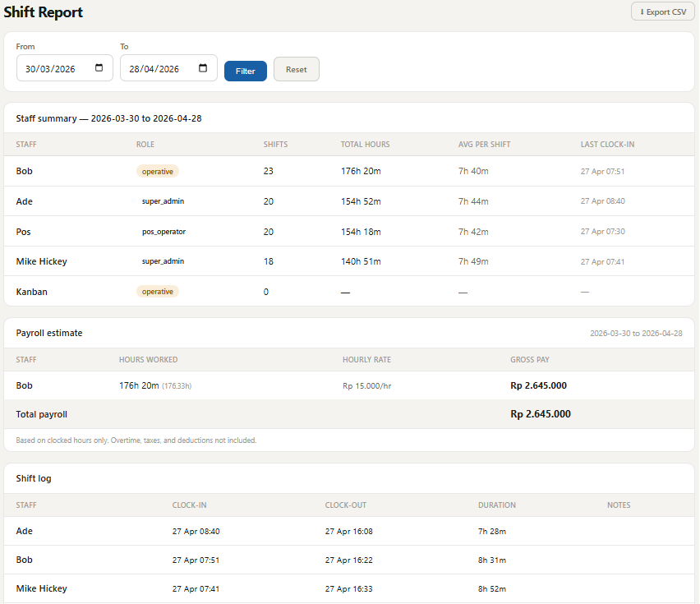Screen dimensions: 700x604
Task: Click Pos average 7h 42m
Action: pos(474,232)
